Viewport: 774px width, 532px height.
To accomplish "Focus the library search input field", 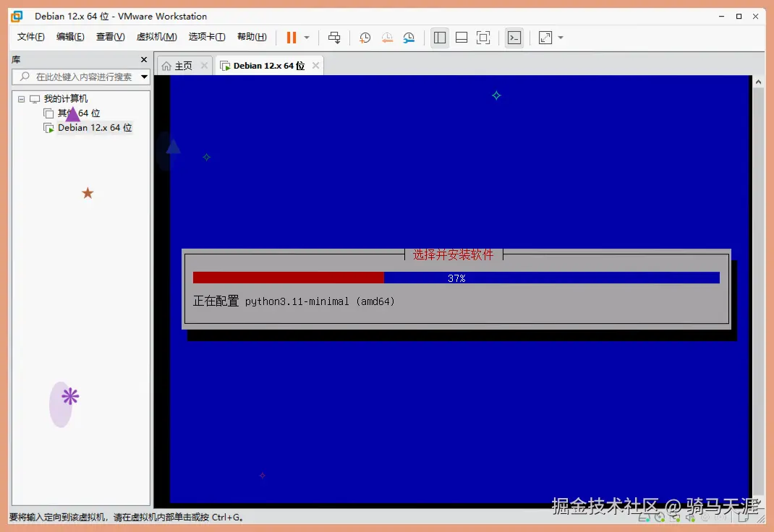I will point(82,77).
